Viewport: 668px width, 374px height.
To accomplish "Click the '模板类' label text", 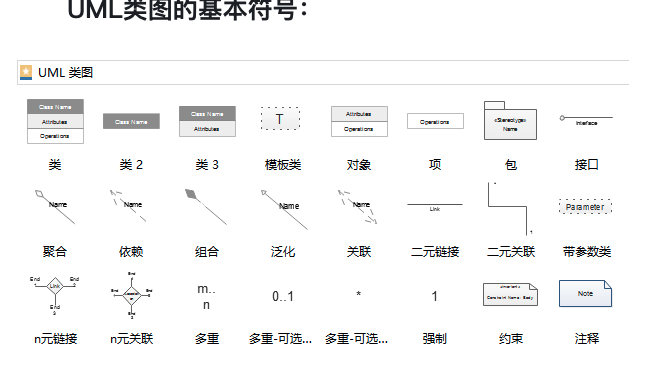I will tap(283, 164).
